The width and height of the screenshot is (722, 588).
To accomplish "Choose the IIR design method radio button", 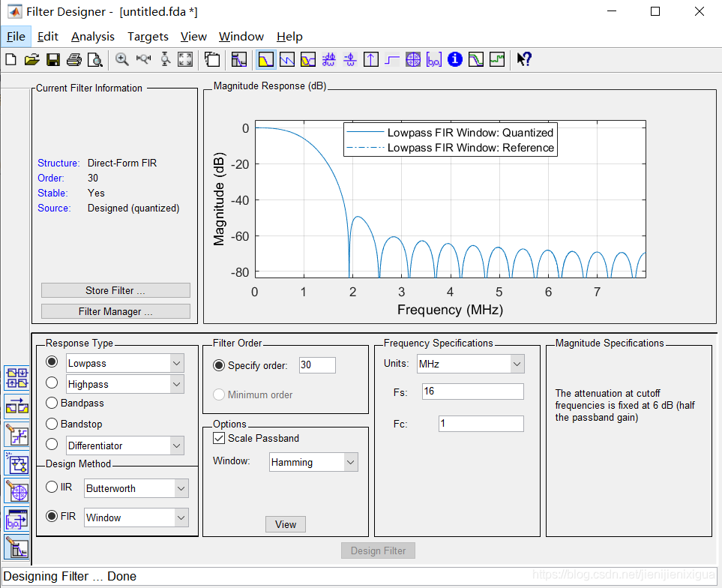I will pyautogui.click(x=52, y=487).
